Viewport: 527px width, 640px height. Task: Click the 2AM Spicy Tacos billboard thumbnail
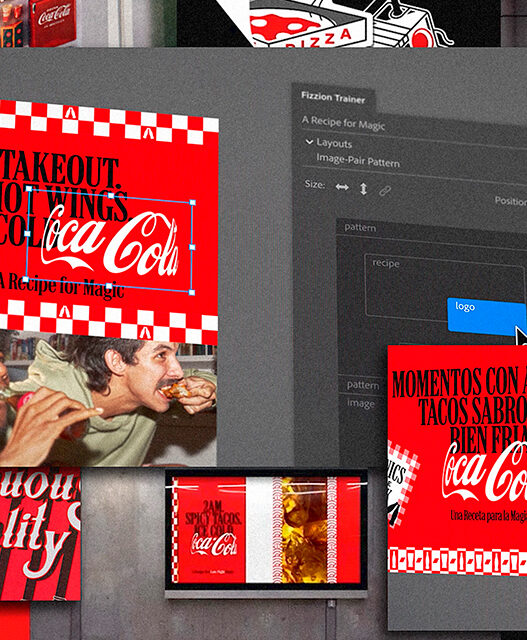(266, 530)
